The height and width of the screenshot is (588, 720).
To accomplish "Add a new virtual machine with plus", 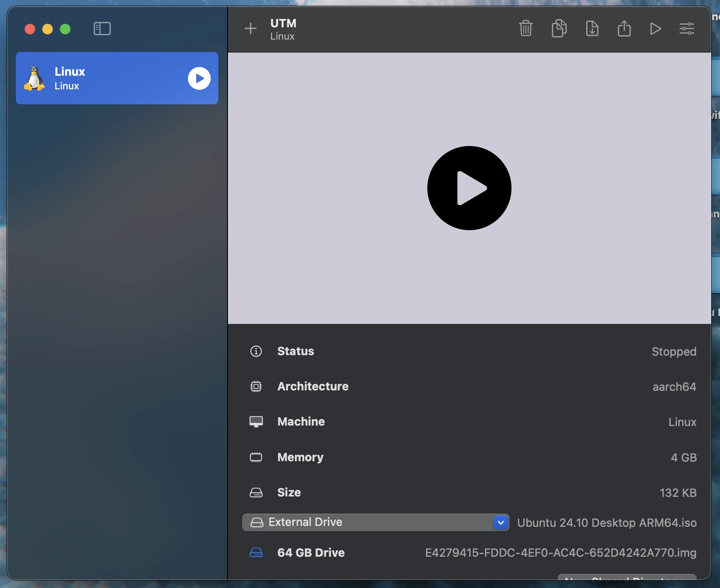I will coord(250,29).
